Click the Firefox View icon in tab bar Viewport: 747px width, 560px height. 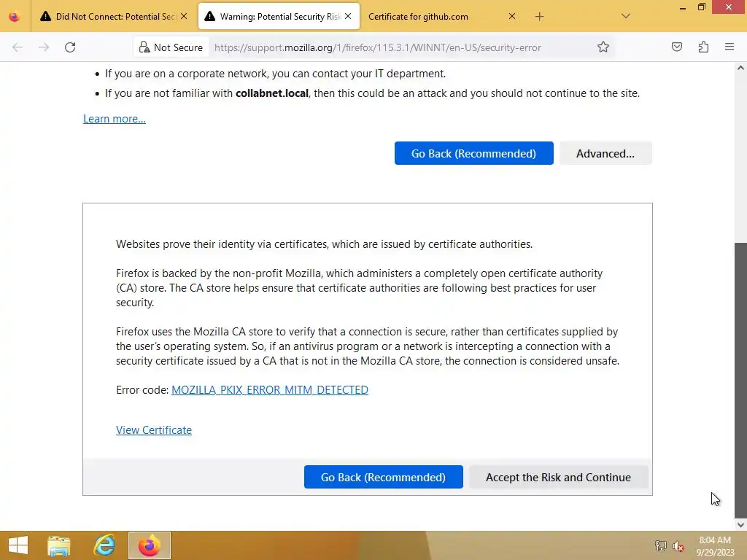point(15,17)
